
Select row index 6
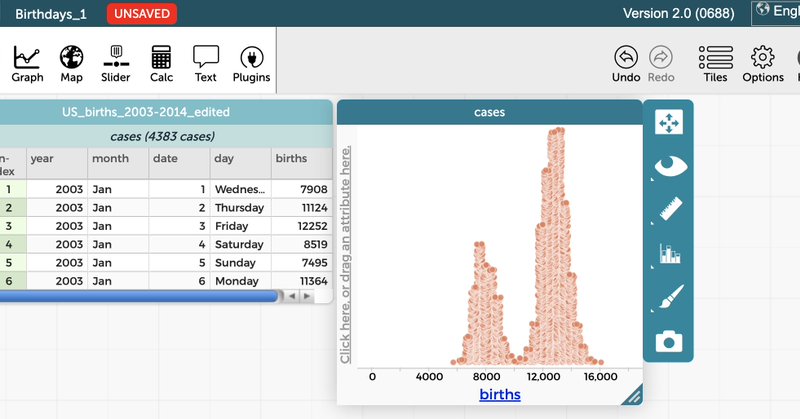9,281
